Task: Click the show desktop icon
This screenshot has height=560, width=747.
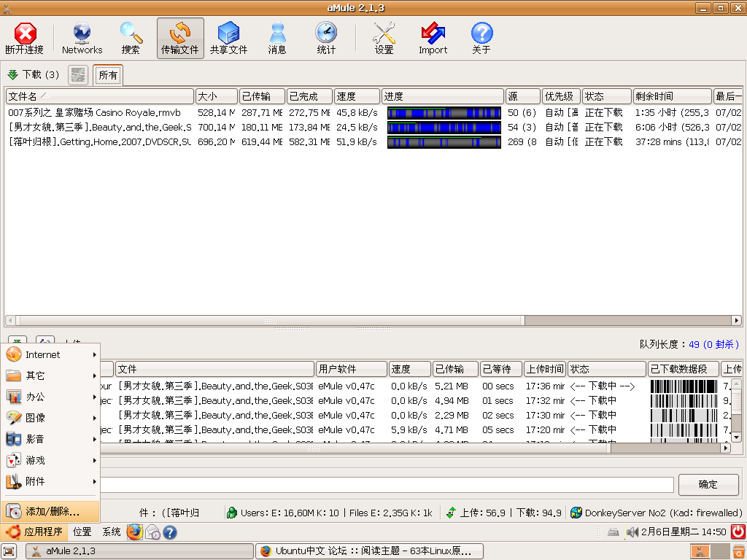Action: (9, 551)
